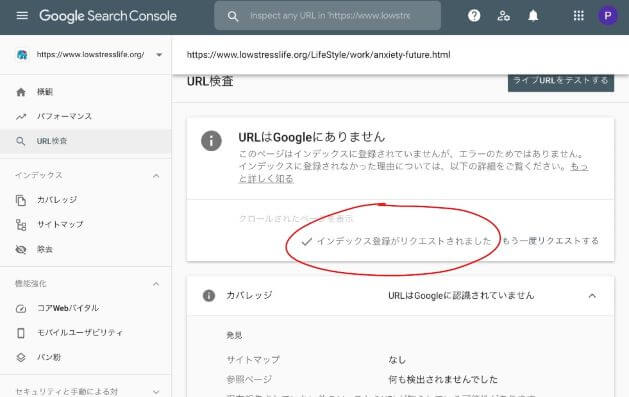Click the サイトマップ row value なし

tap(397, 360)
